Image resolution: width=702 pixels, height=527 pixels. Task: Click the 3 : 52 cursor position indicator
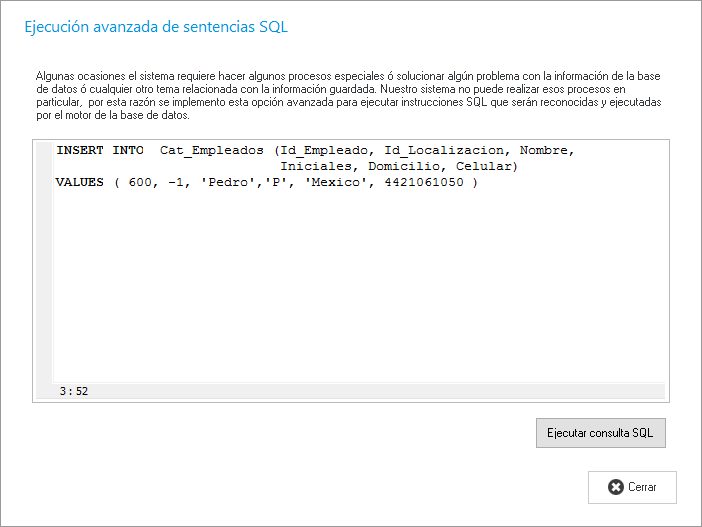(x=74, y=391)
